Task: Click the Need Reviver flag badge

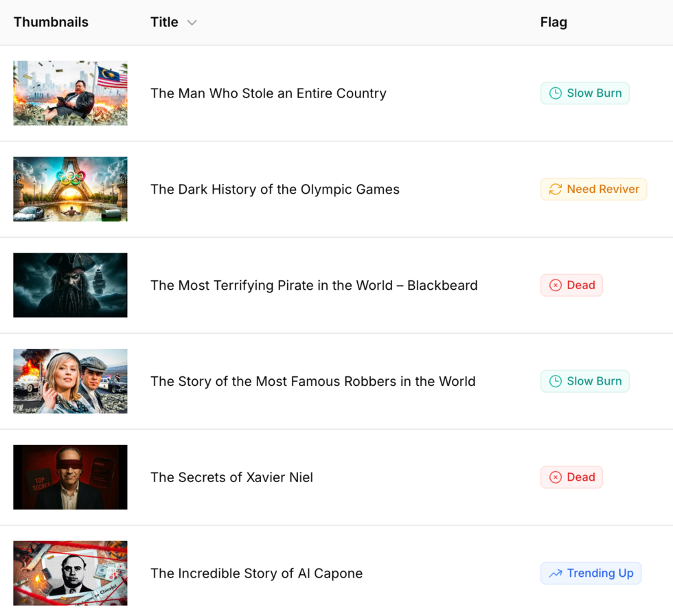Action: tap(593, 190)
